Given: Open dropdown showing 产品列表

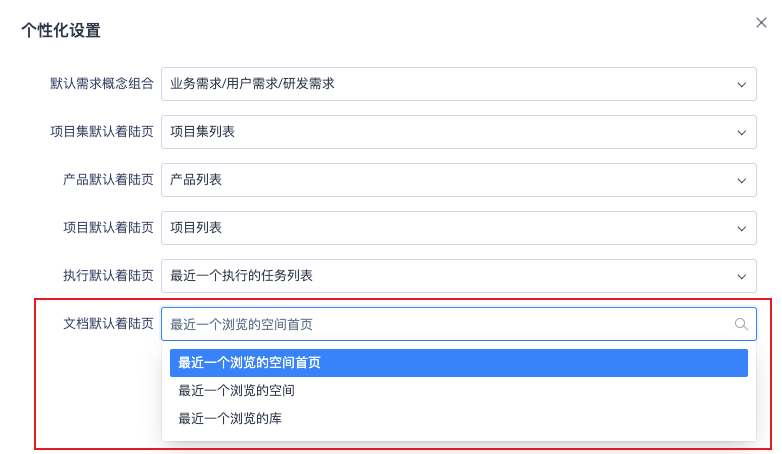Looking at the screenshot, I should click(450, 180).
